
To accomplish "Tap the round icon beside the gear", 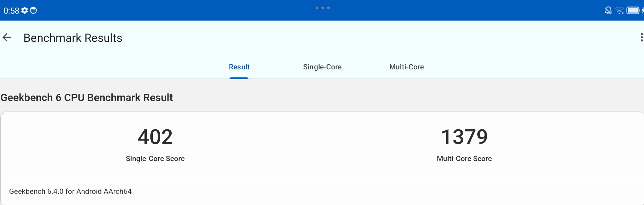I will point(33,10).
